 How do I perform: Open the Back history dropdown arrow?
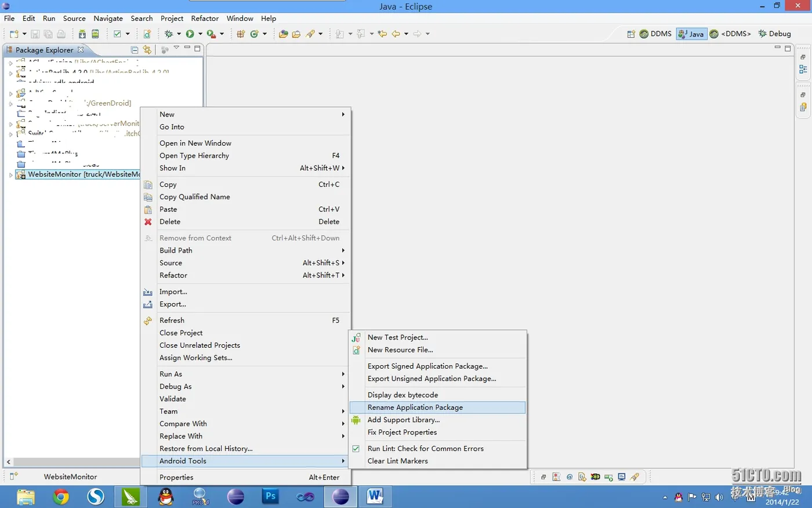(406, 34)
